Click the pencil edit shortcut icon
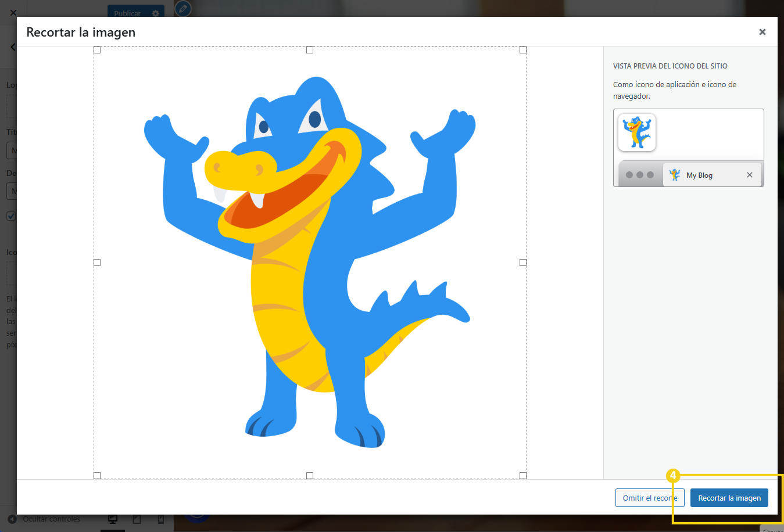The height and width of the screenshot is (532, 784). coord(182,9)
